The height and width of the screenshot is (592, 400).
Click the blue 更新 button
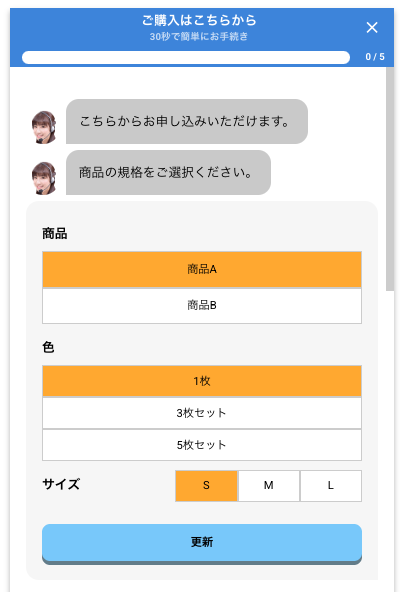(x=202, y=543)
